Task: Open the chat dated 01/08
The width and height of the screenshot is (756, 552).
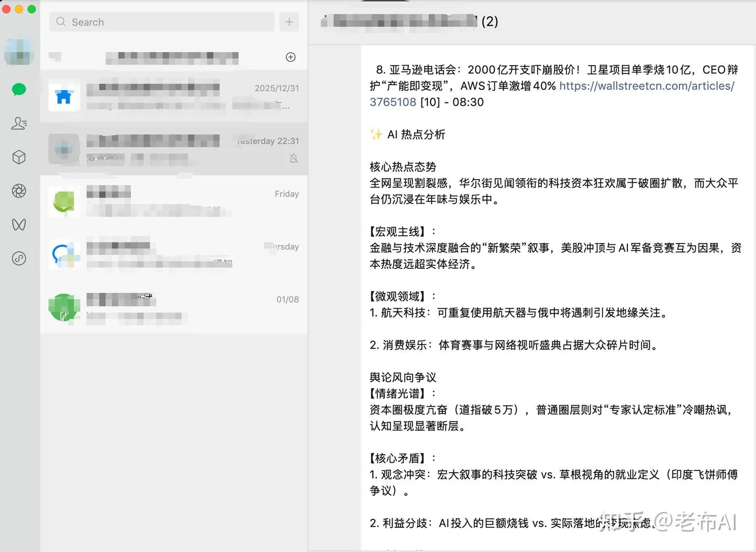Action: [x=174, y=308]
